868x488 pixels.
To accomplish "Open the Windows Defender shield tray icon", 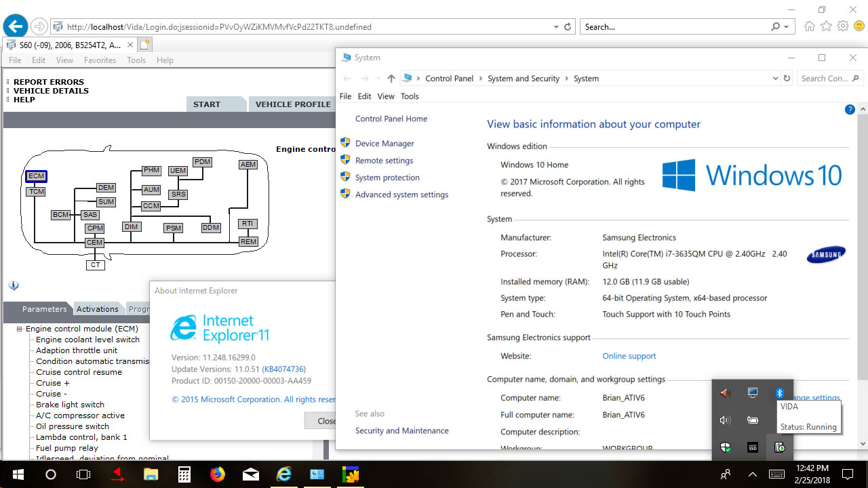I will tap(725, 447).
